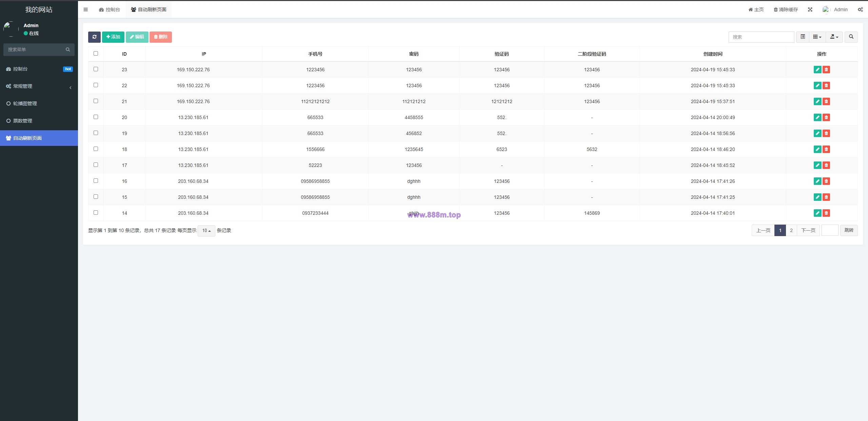Focus the page number jump input
Viewport: 868px width, 421px height.
[830, 230]
